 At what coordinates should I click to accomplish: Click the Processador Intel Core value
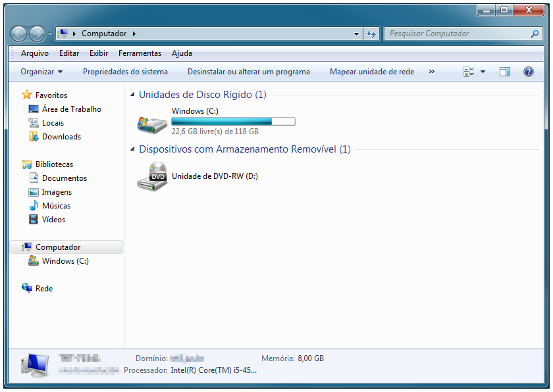(214, 370)
